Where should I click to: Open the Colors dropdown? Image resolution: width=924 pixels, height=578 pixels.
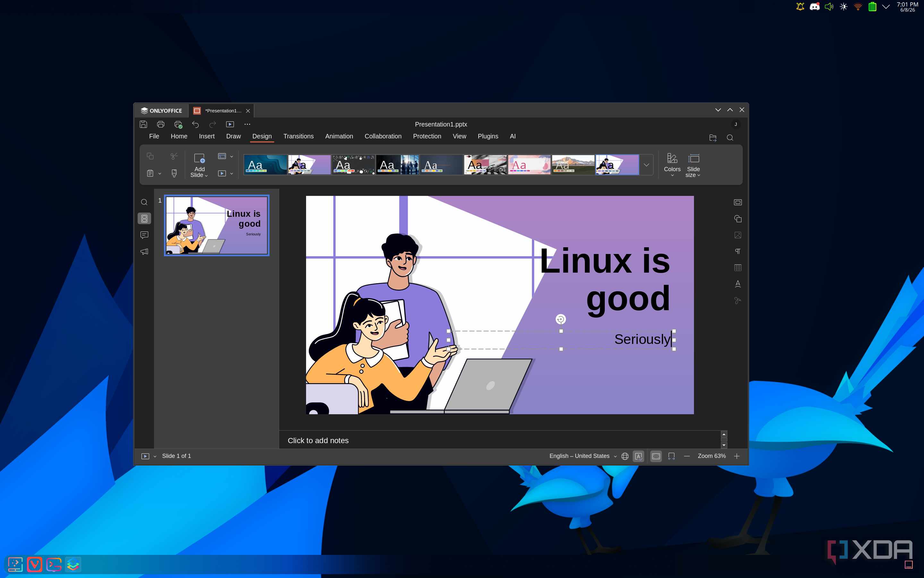coord(672,165)
